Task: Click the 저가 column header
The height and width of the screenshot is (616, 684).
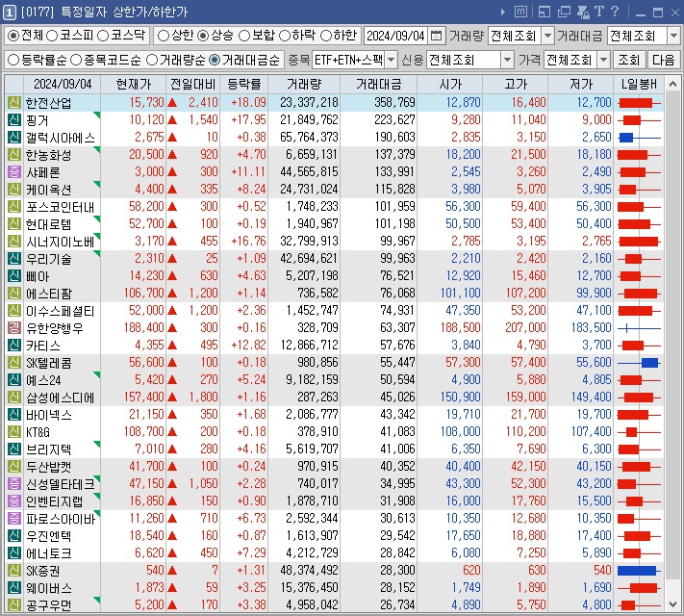Action: coord(581,85)
